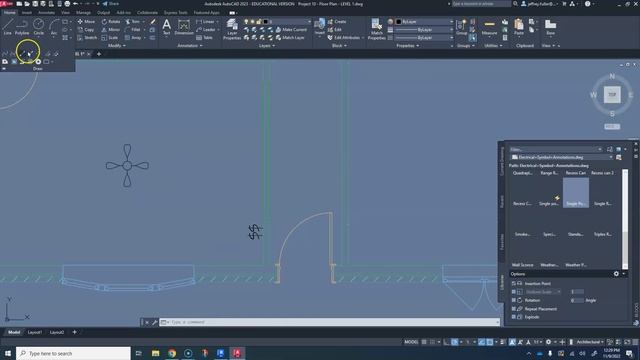The width and height of the screenshot is (640, 360).
Task: Click Match Properties
Action: 376,29
